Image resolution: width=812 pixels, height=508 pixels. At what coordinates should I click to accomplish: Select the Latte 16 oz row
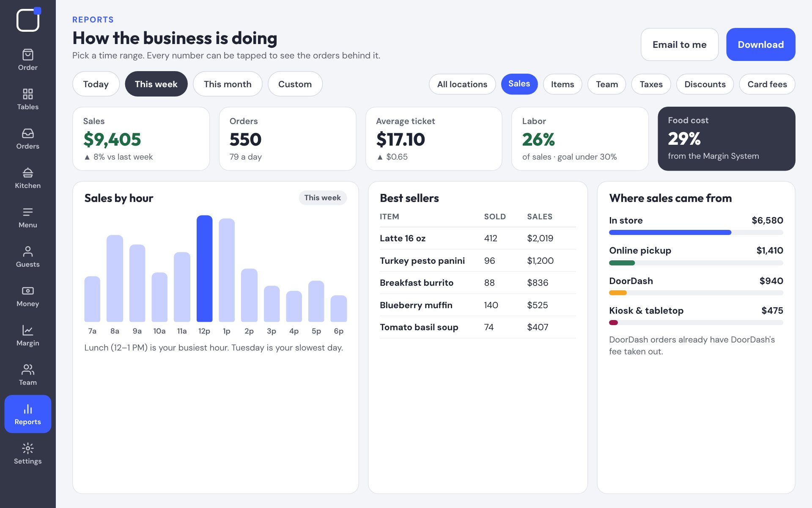pos(477,238)
